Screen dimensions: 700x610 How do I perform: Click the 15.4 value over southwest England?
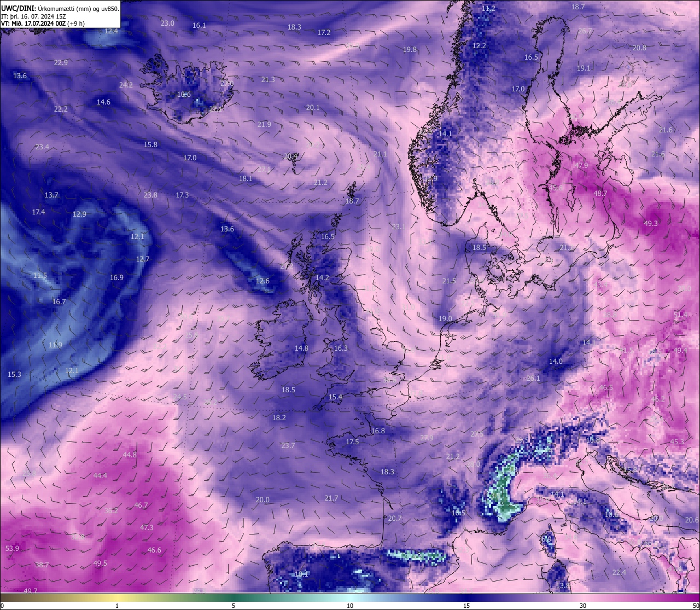point(335,397)
